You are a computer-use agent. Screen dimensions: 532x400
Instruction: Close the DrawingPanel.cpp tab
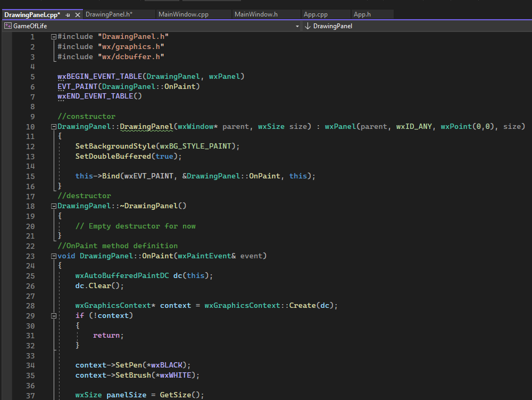pyautogui.click(x=78, y=15)
